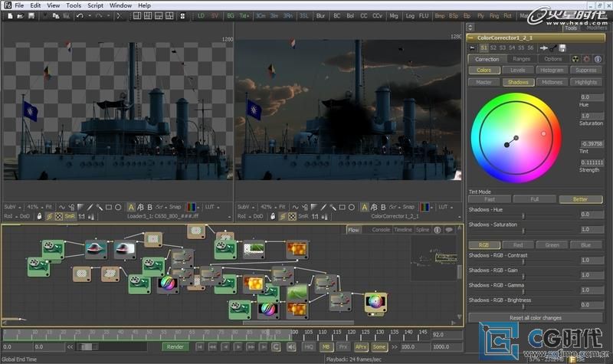Screen dimensions: 613x364
Task: Switch to the Spline tab
Action: pyautogui.click(x=422, y=230)
